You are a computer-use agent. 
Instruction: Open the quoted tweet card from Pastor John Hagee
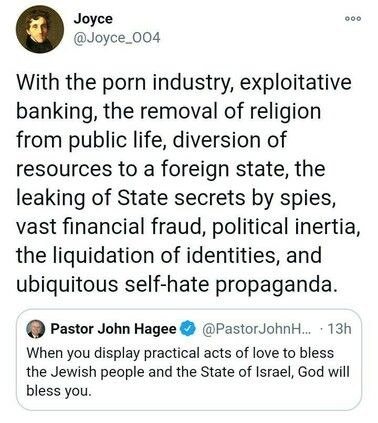189,360
